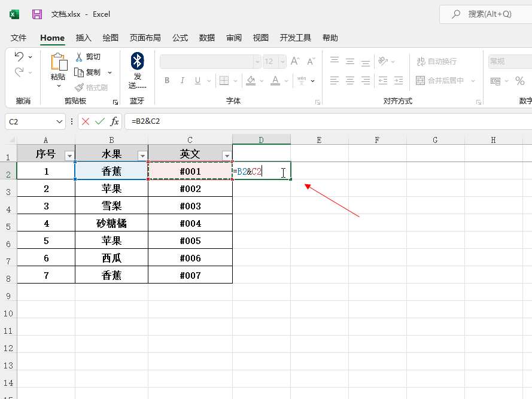Open alignment group dialog launcher
Screen dimensions: 532x399
478,102
